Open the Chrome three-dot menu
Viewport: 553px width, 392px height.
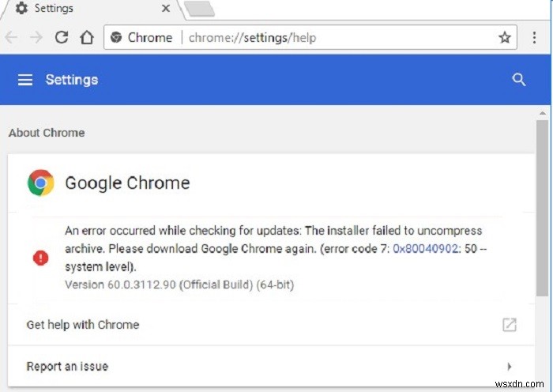point(534,37)
